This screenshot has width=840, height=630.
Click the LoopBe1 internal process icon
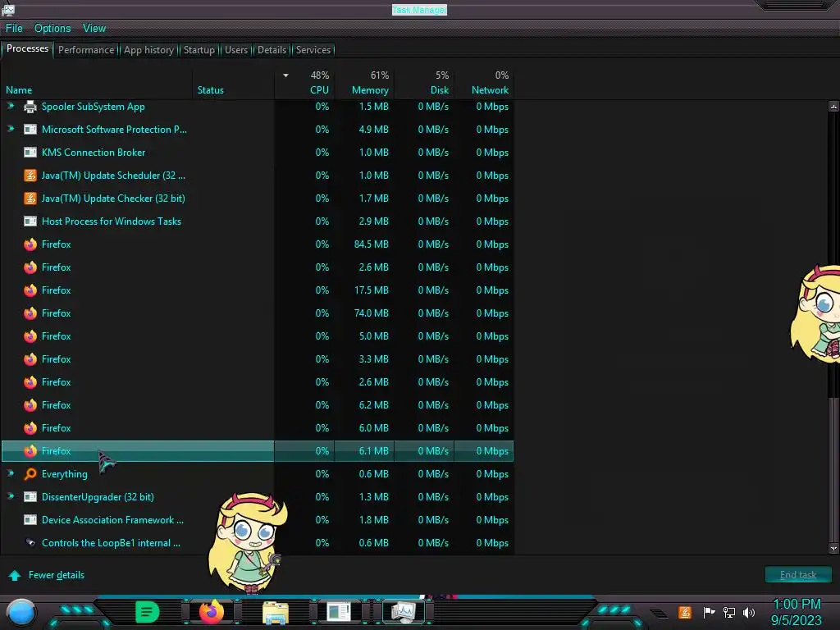click(x=30, y=543)
